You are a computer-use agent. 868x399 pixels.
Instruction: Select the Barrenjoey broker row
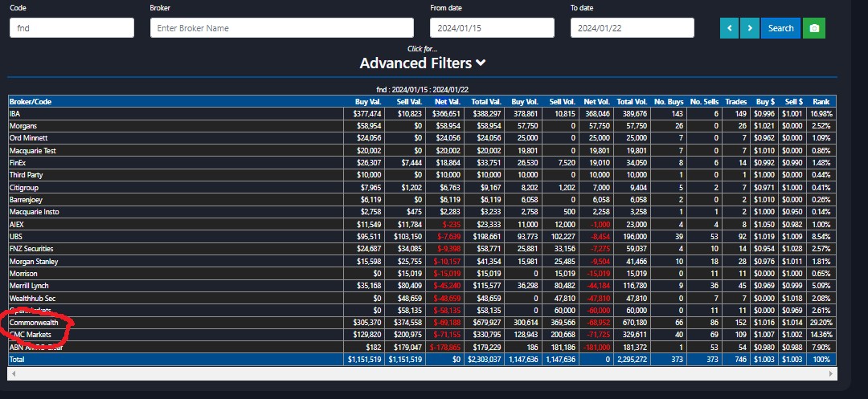(422, 199)
